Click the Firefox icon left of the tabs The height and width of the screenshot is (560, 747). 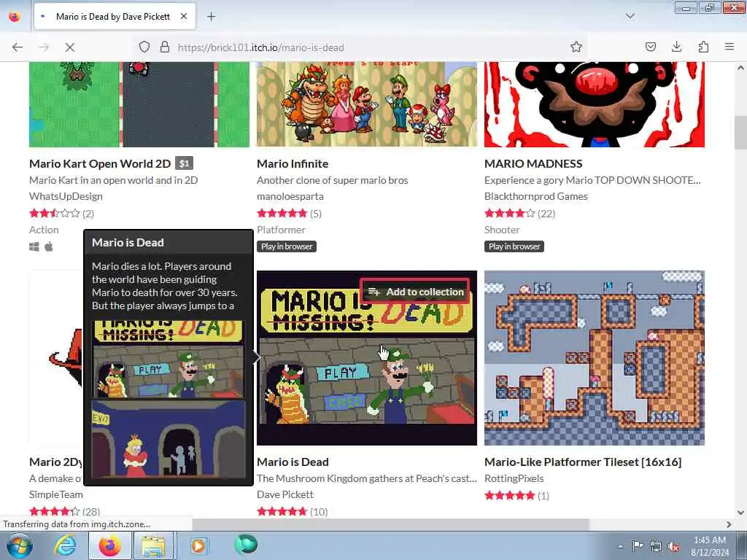click(x=15, y=17)
